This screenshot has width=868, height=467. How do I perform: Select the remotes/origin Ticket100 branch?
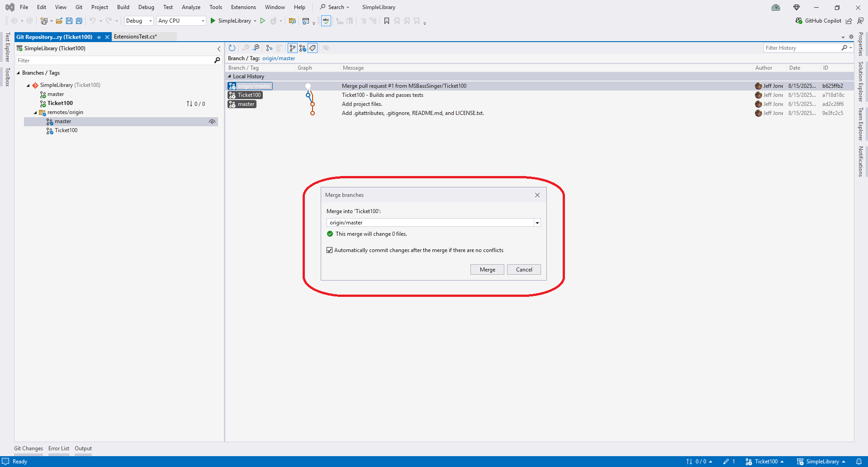66,130
